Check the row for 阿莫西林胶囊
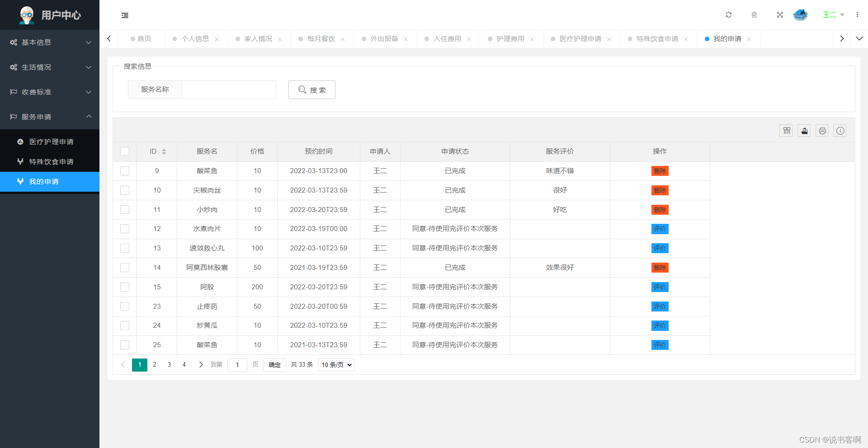The height and width of the screenshot is (448, 868). click(125, 268)
